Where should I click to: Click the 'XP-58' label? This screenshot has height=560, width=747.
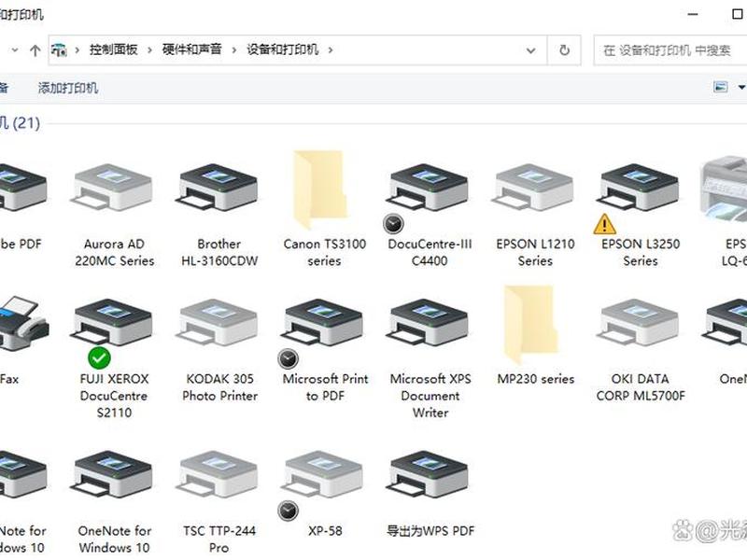[x=325, y=531]
